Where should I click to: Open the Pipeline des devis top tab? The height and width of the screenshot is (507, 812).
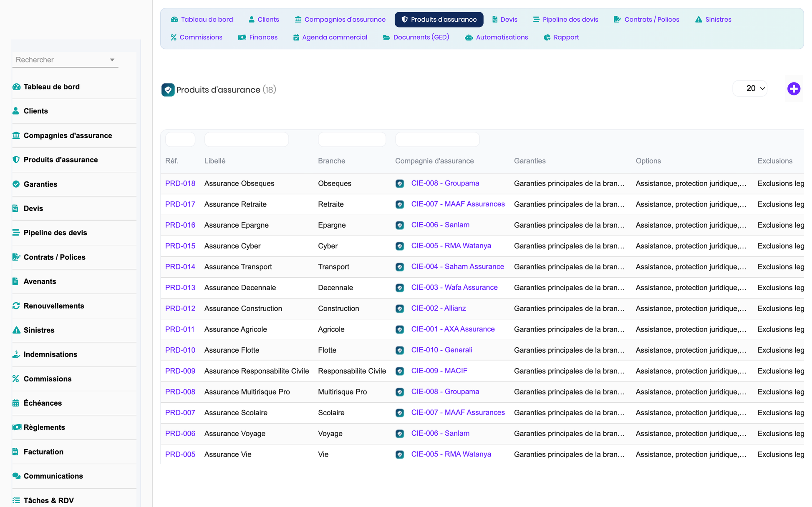pos(565,20)
